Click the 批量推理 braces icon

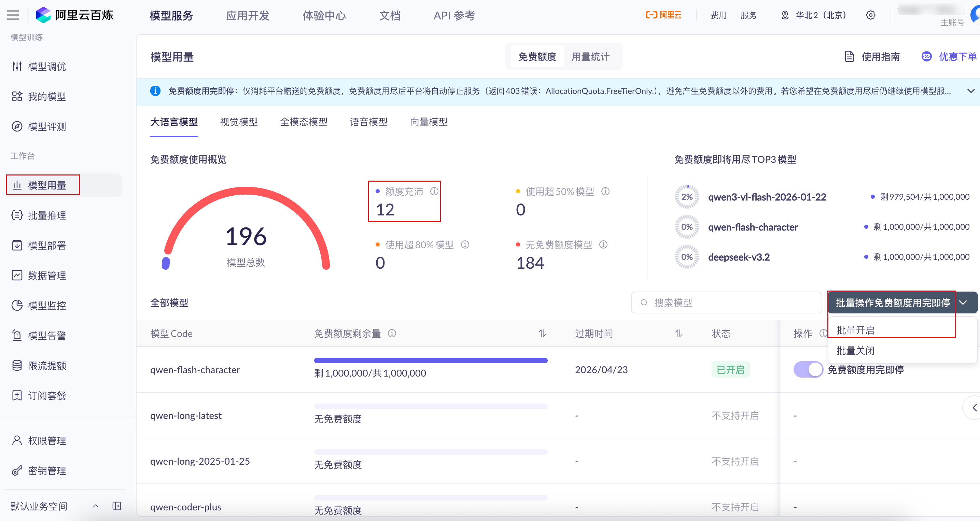(17, 215)
